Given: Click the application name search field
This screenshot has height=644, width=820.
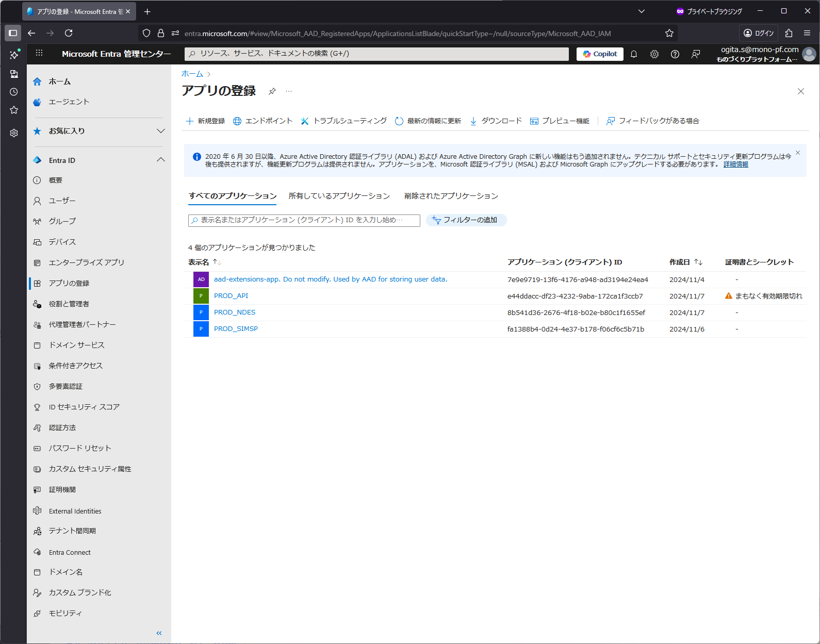Looking at the screenshot, I should click(x=304, y=220).
